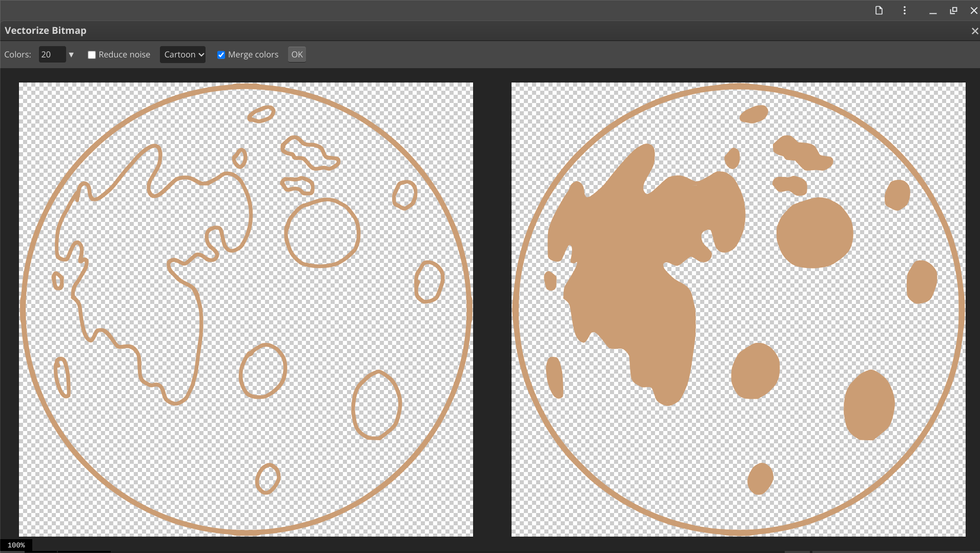
Task: Open the Colors value dropdown arrow
Action: pos(71,54)
